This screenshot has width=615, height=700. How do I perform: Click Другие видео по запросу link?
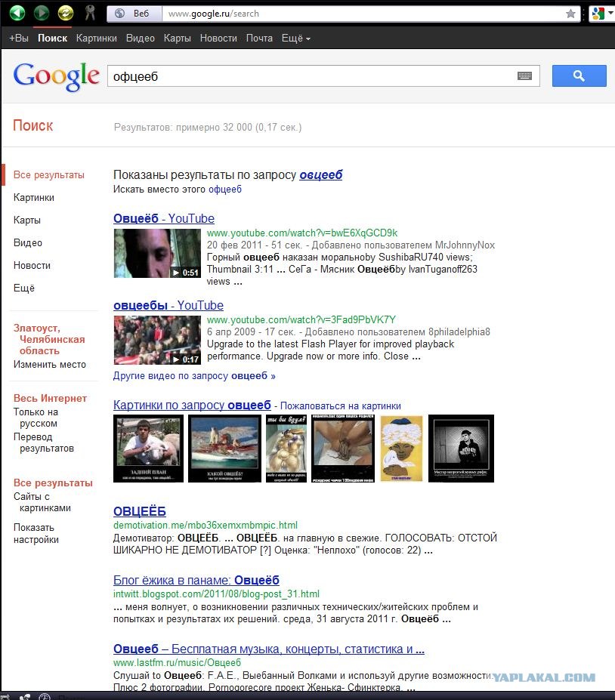point(194,376)
